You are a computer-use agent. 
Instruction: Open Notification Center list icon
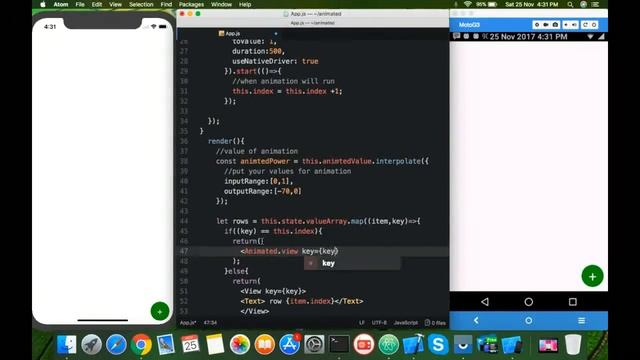[x=596, y=4]
